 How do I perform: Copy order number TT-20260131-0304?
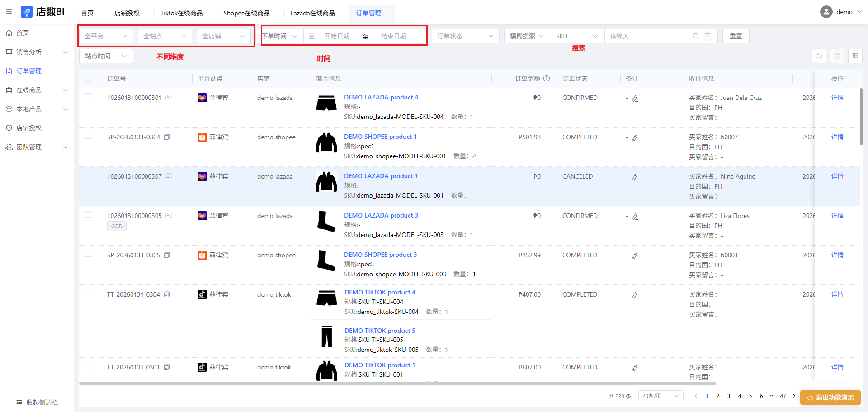point(167,294)
